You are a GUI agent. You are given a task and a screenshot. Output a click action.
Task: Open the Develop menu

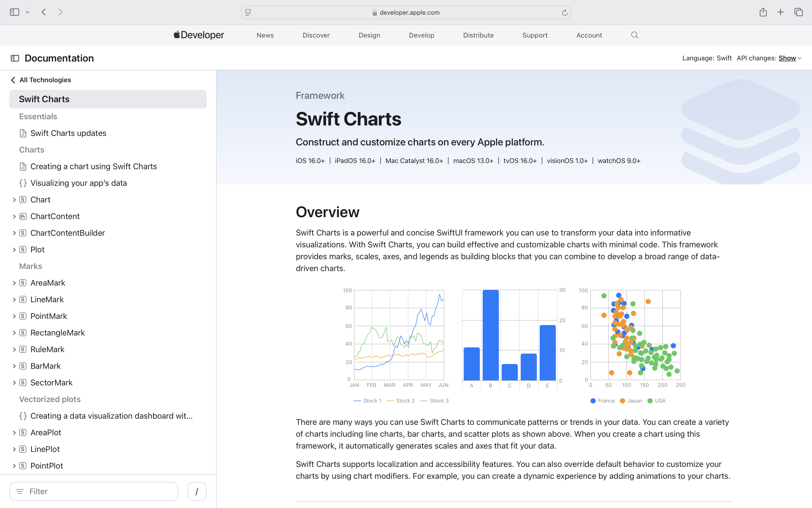point(421,35)
